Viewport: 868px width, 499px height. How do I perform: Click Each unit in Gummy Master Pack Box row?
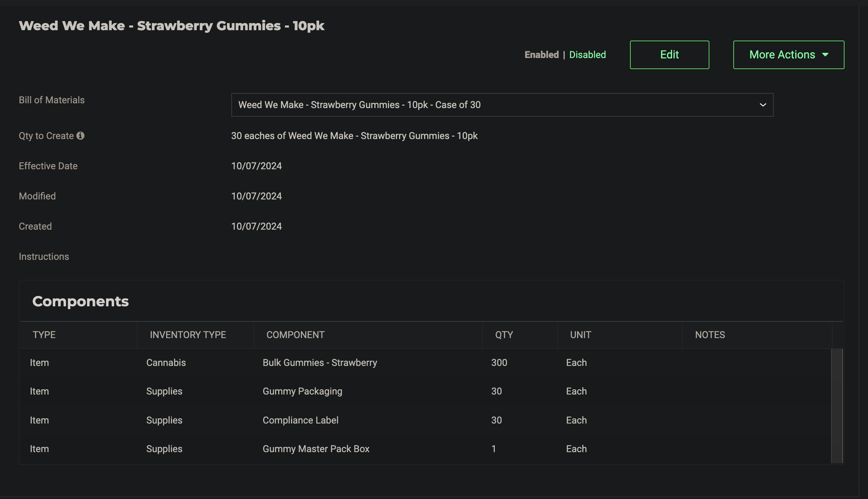pyautogui.click(x=576, y=449)
